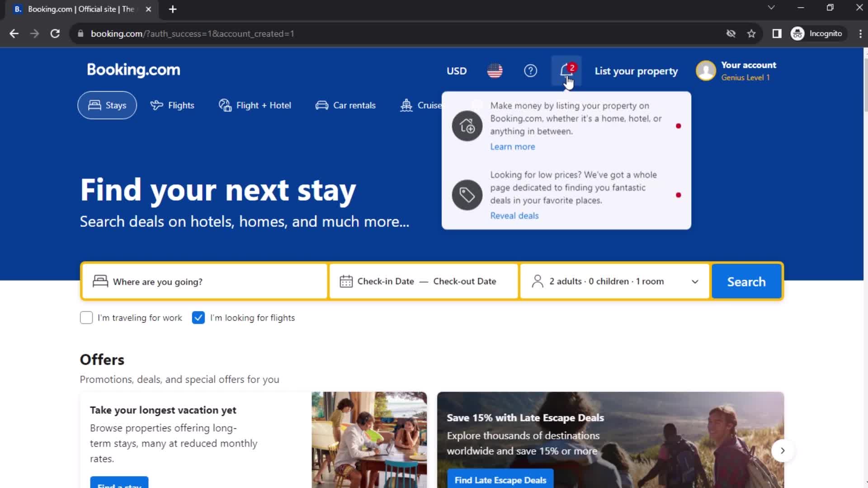Open the browser side panel icon

pyautogui.click(x=777, y=33)
